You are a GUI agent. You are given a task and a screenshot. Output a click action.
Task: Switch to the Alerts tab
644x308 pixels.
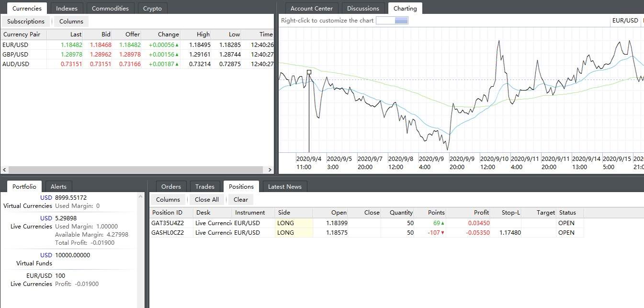click(x=58, y=186)
